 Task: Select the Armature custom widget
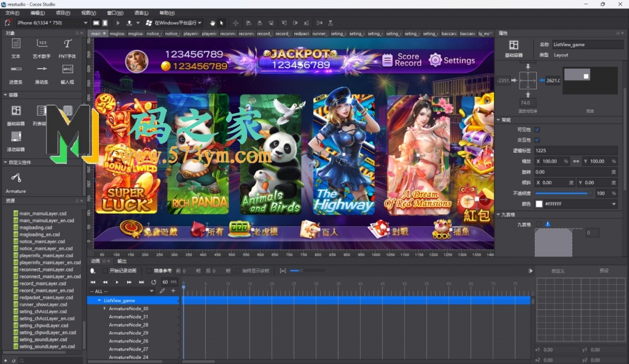click(x=15, y=182)
